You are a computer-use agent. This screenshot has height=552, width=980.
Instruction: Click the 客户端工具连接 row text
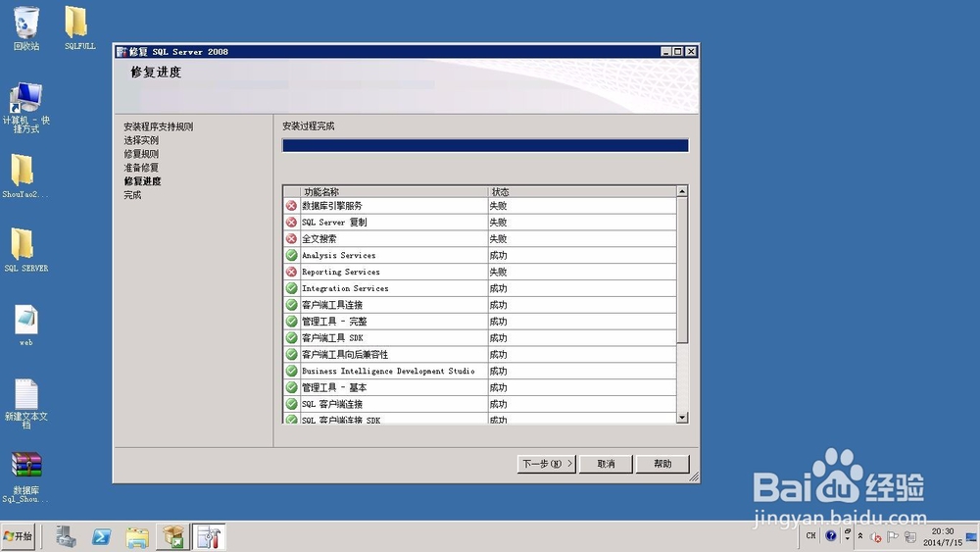click(x=332, y=305)
